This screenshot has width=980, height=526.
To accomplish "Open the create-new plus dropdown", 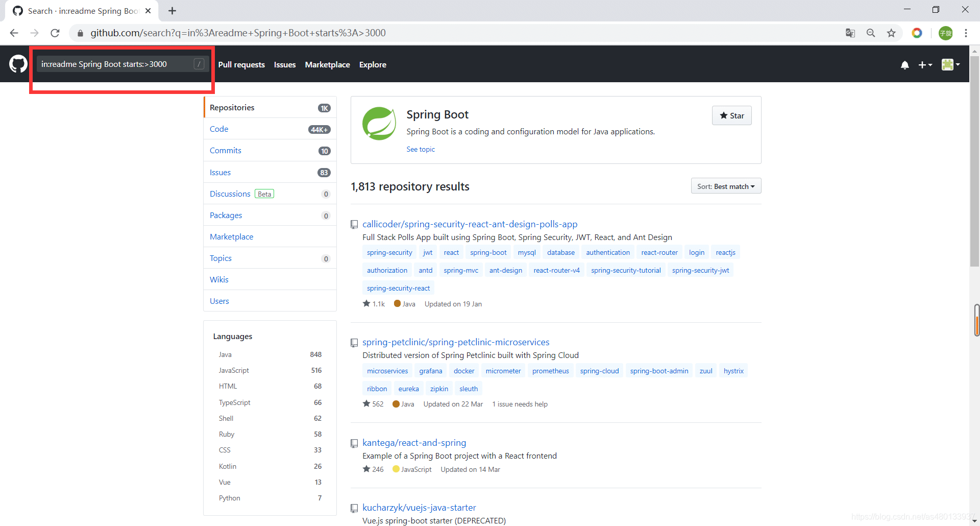I will pyautogui.click(x=925, y=65).
